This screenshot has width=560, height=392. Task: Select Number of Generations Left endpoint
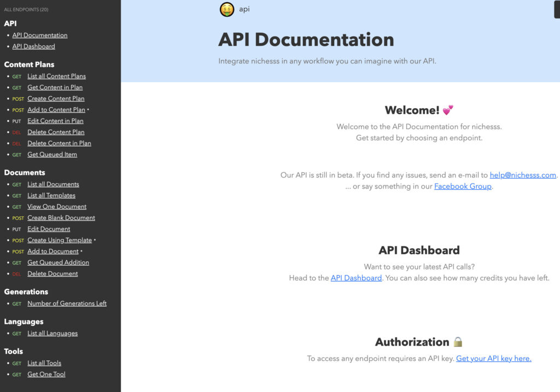coord(67,303)
